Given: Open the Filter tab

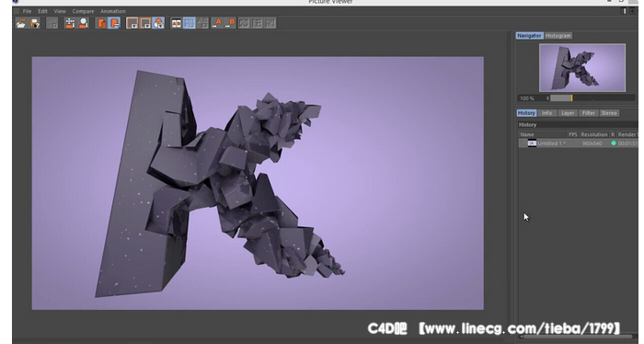Looking at the screenshot, I should [588, 113].
